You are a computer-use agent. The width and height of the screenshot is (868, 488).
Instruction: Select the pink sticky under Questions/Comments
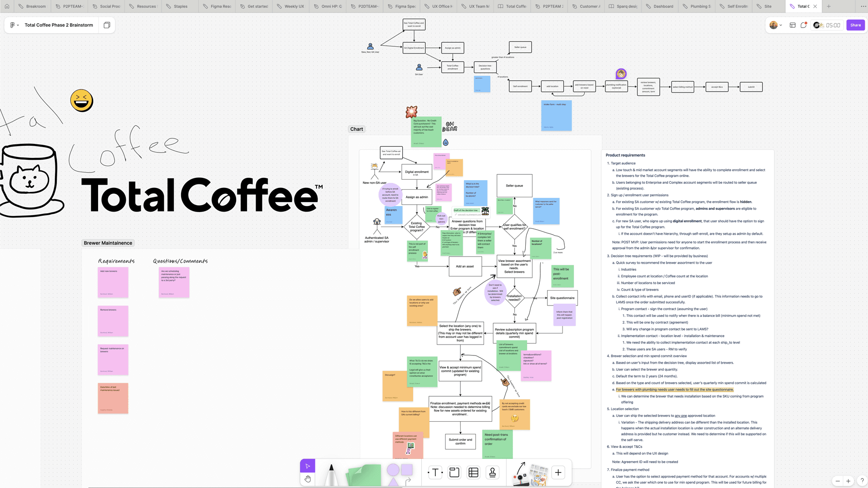point(174,282)
